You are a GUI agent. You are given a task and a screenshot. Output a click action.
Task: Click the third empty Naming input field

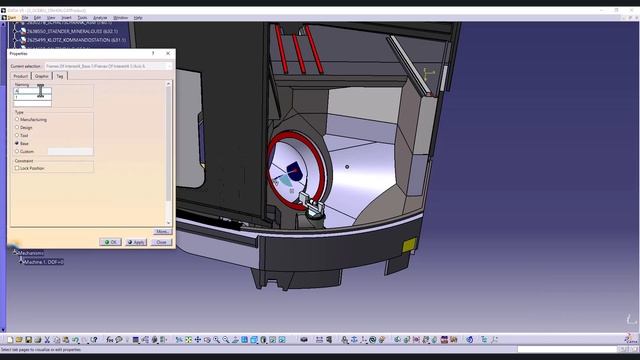pyautogui.click(x=33, y=104)
